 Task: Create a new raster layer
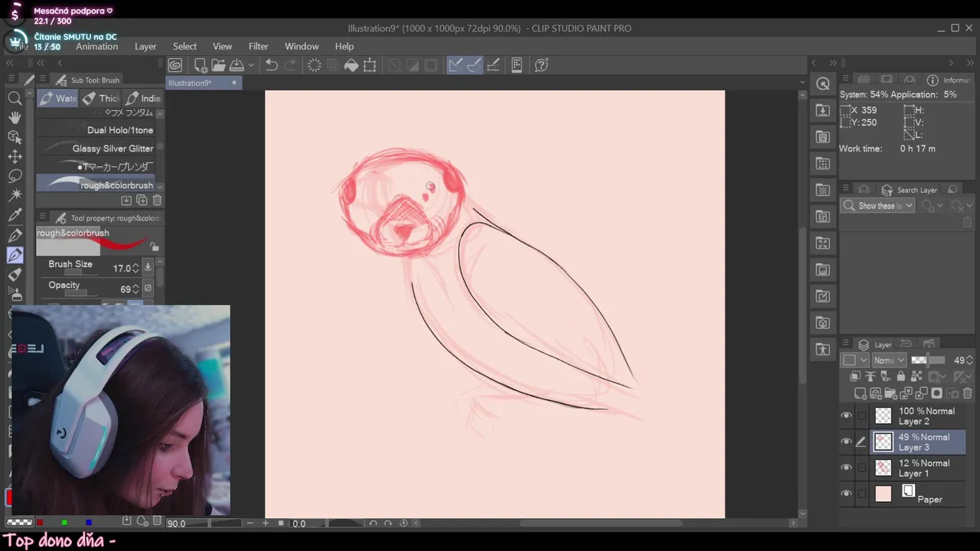pyautogui.click(x=861, y=393)
